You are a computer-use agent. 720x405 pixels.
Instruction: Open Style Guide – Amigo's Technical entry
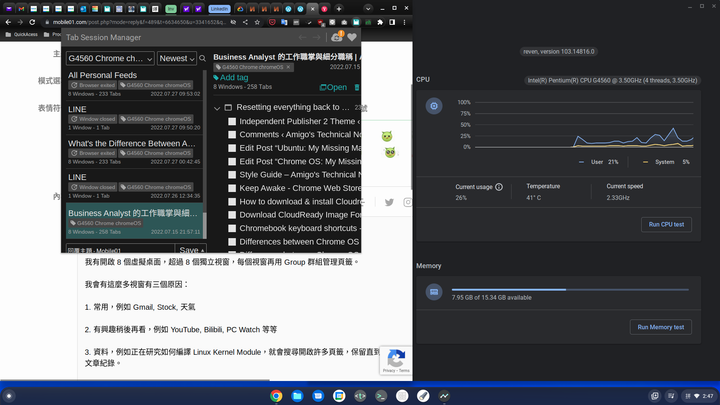tap(295, 174)
